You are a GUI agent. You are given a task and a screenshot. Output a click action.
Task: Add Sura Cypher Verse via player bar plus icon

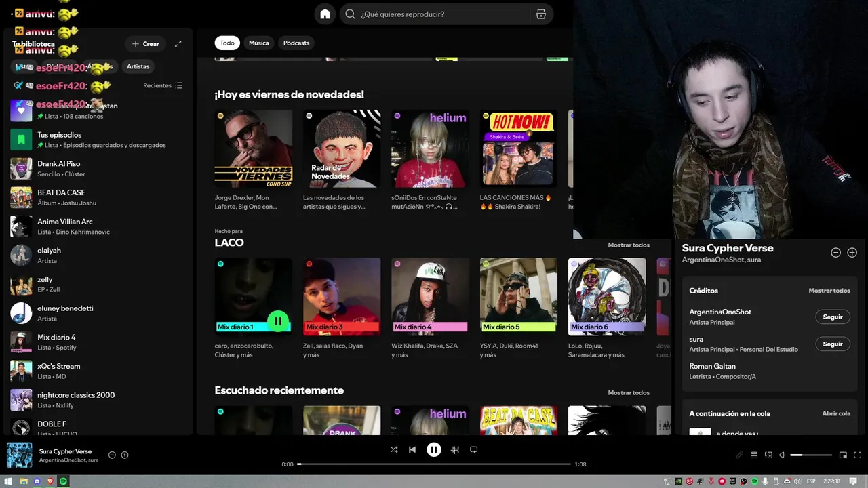125,455
